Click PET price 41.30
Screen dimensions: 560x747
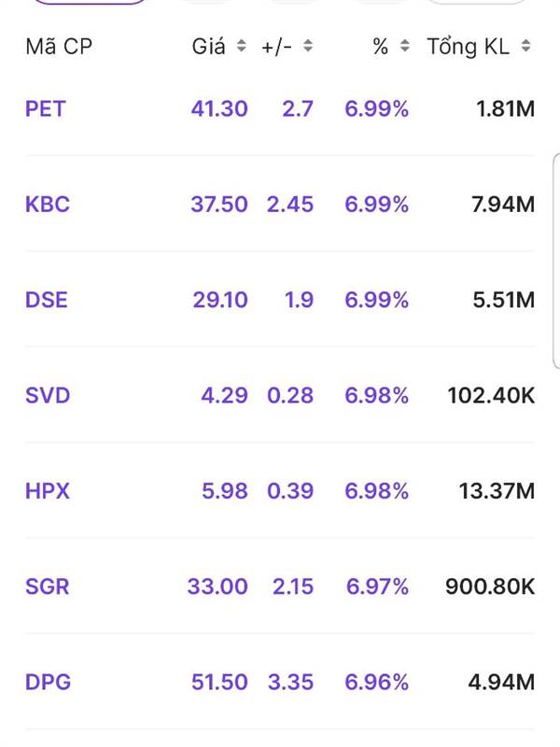click(219, 108)
